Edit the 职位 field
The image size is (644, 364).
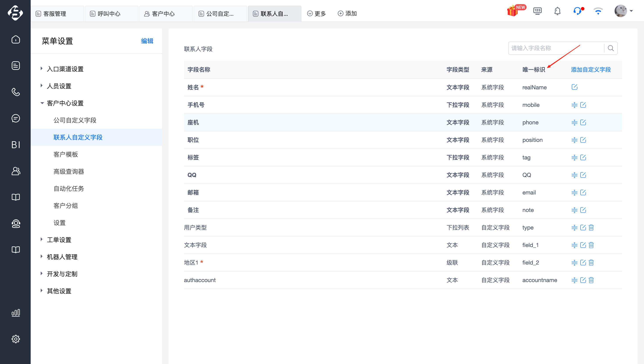pos(583,140)
